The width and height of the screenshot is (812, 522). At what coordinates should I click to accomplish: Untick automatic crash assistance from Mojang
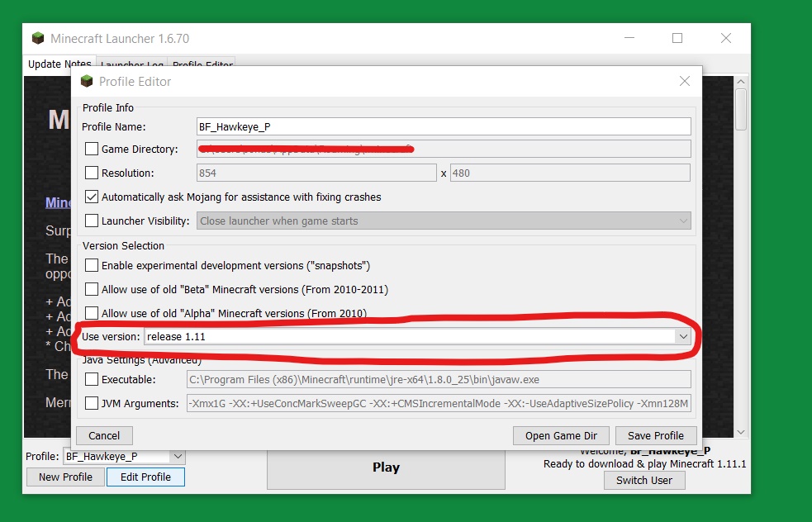(x=92, y=197)
